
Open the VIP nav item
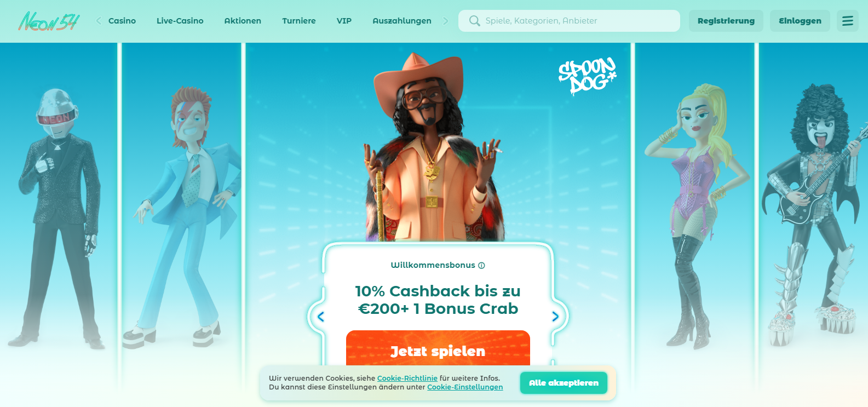tap(344, 21)
